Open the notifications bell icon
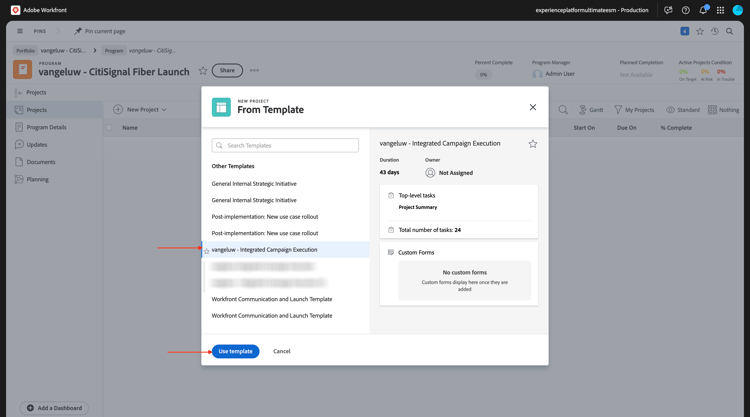The height and width of the screenshot is (417, 750). coord(703,10)
